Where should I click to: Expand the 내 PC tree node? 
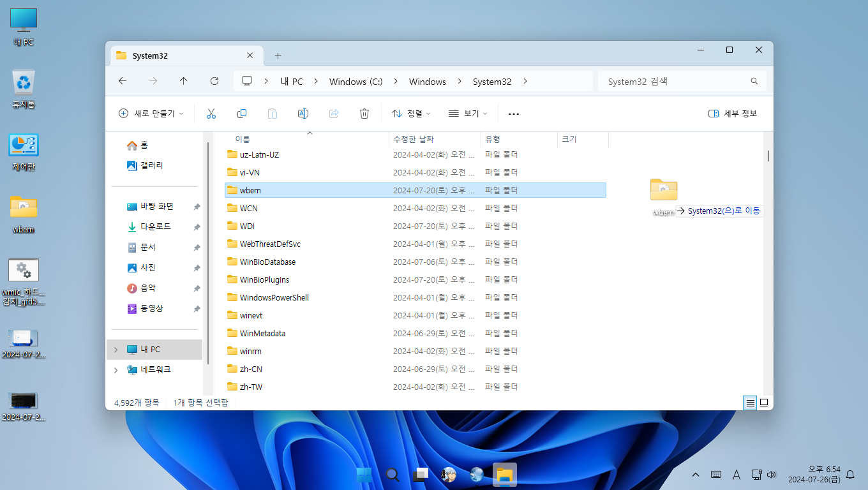(x=116, y=350)
